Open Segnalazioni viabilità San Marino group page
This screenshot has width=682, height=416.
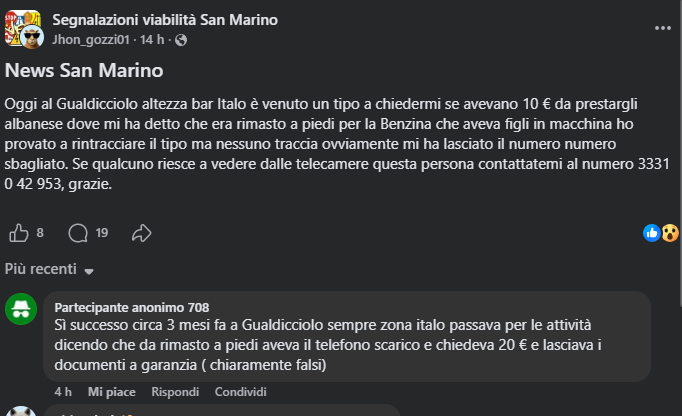pos(165,20)
